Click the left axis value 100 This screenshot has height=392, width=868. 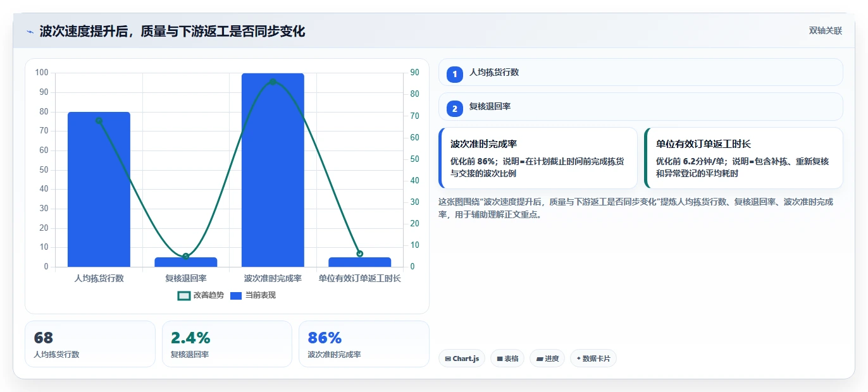click(42, 73)
